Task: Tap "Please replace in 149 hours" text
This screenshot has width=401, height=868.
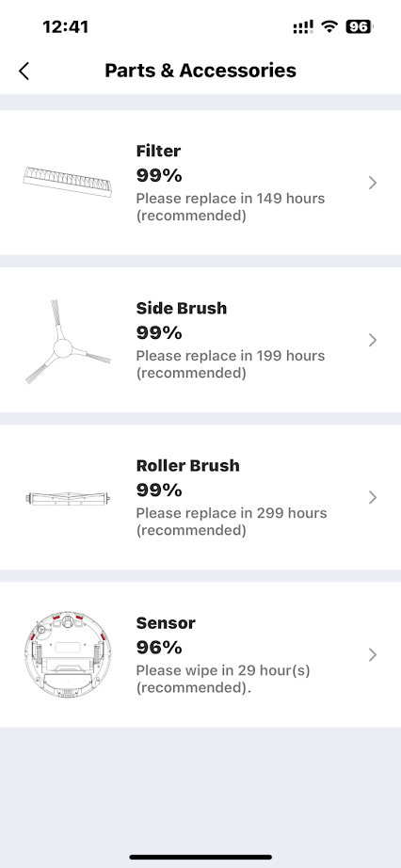Action: (231, 199)
